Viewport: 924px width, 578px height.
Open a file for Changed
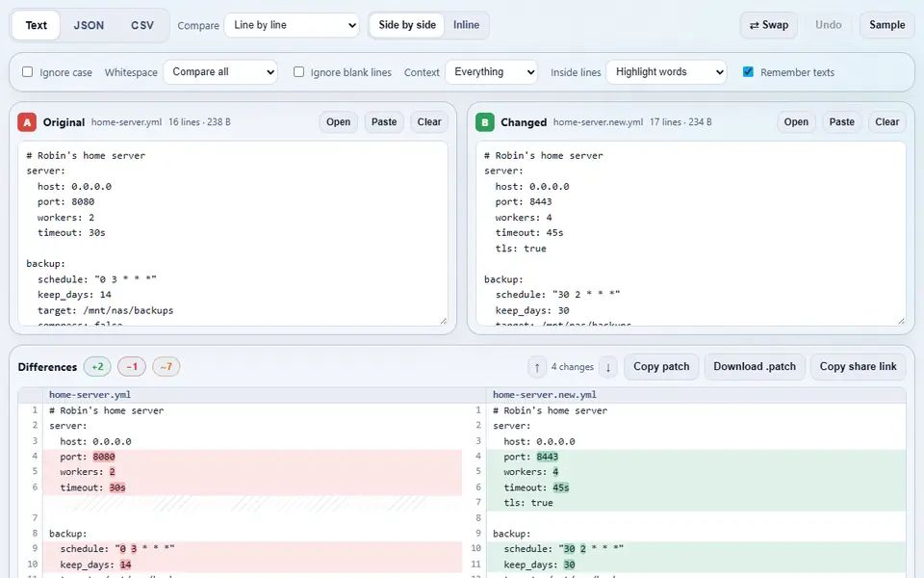[x=796, y=122]
